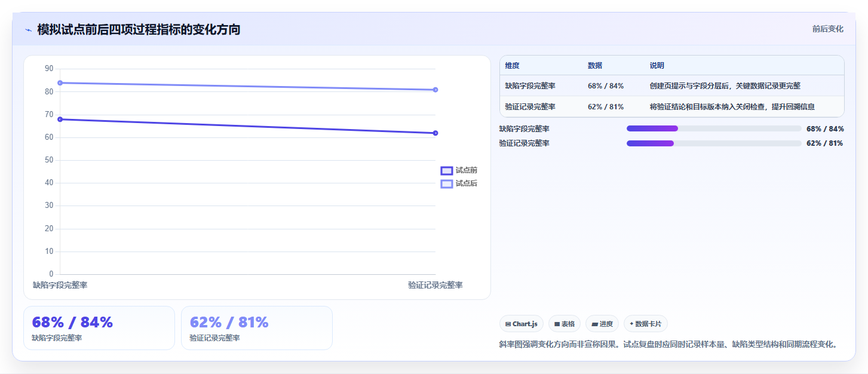The image size is (868, 374).
Task: Select the 表格 tag chip
Action: [x=565, y=324]
